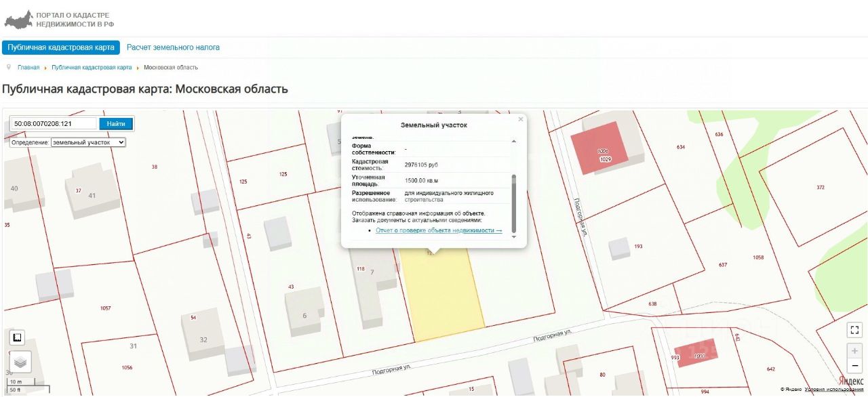This screenshot has height=397, width=868.
Task: Click the Найти search button
Action: tap(116, 124)
